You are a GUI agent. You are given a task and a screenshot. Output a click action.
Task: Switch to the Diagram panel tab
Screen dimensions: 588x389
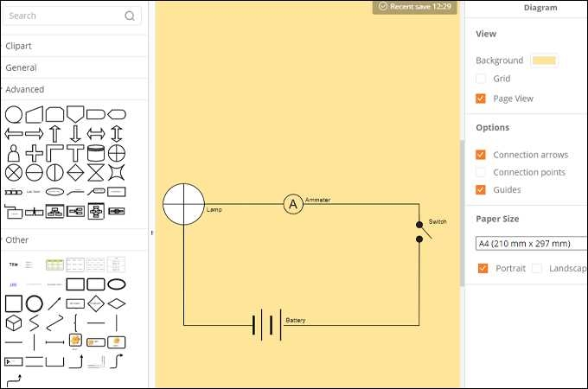[540, 7]
